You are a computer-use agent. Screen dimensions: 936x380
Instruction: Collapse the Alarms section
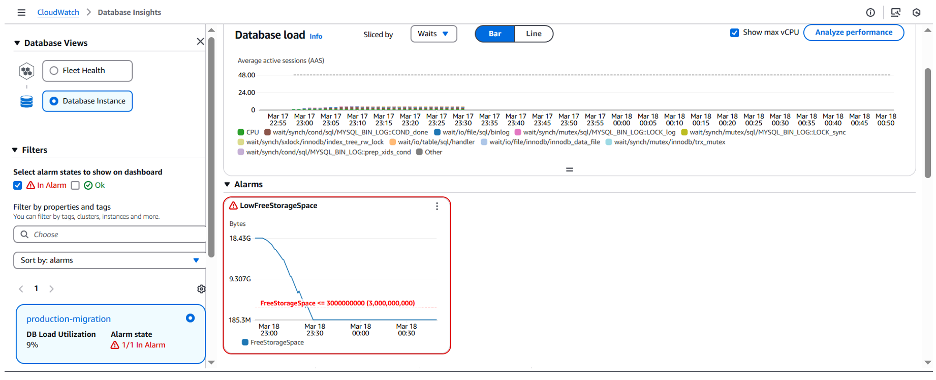[227, 184]
